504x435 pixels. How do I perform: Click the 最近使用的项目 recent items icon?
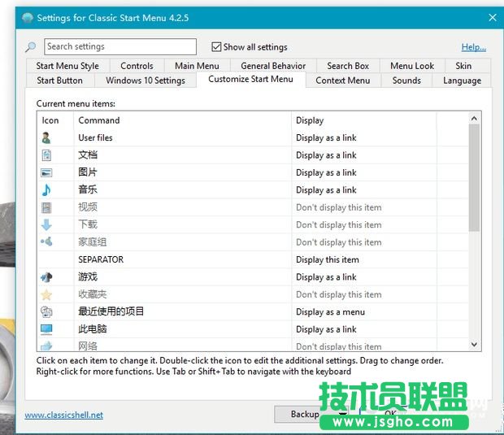point(46,311)
